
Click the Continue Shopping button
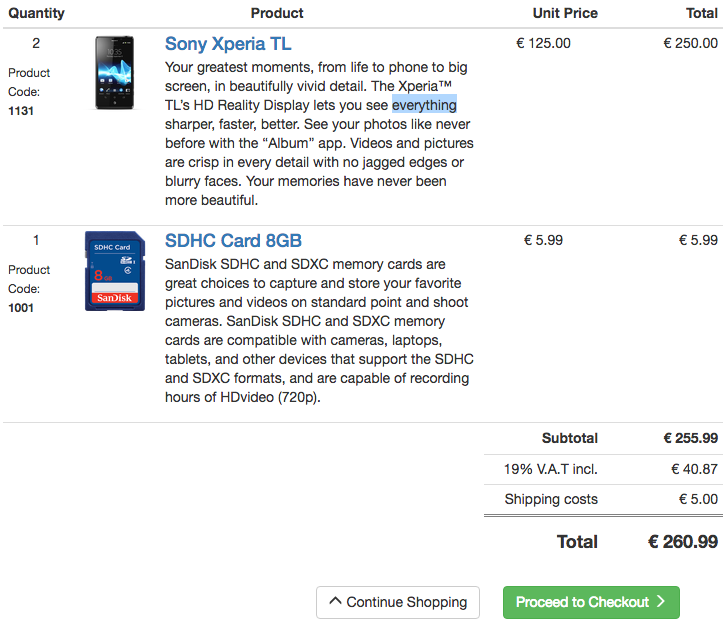(x=398, y=602)
